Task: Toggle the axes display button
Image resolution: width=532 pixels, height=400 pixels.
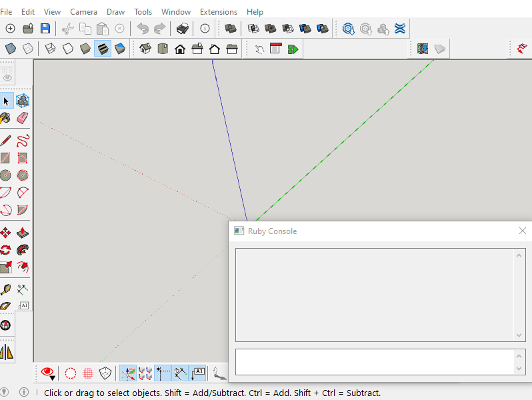Action: click(x=128, y=373)
